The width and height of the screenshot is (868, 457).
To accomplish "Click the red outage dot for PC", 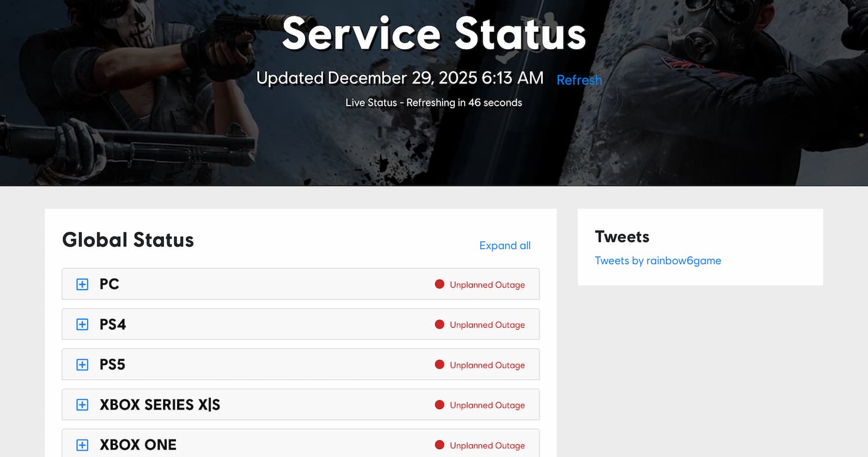I will point(439,284).
